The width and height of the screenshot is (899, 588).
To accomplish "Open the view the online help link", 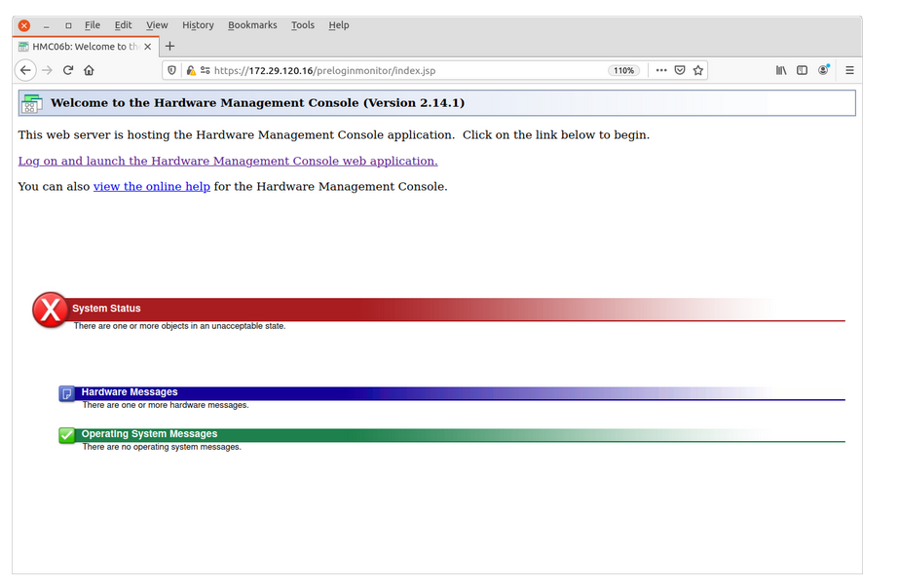I will point(151,187).
